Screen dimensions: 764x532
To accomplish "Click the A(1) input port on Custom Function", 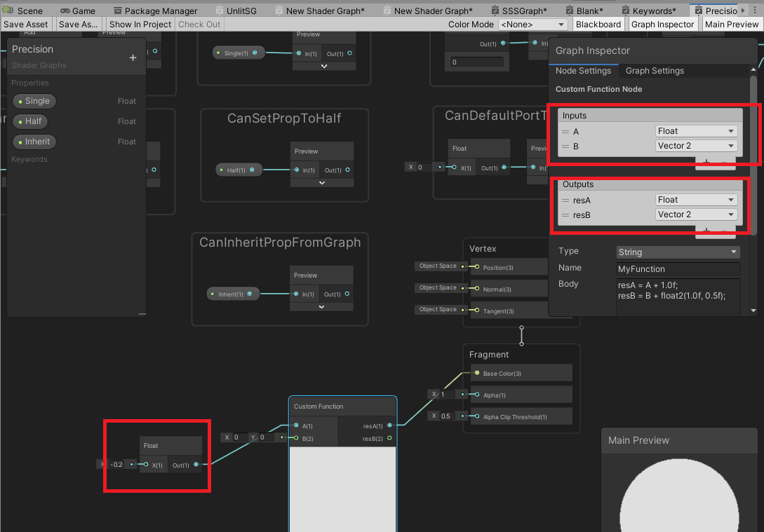I will (296, 425).
